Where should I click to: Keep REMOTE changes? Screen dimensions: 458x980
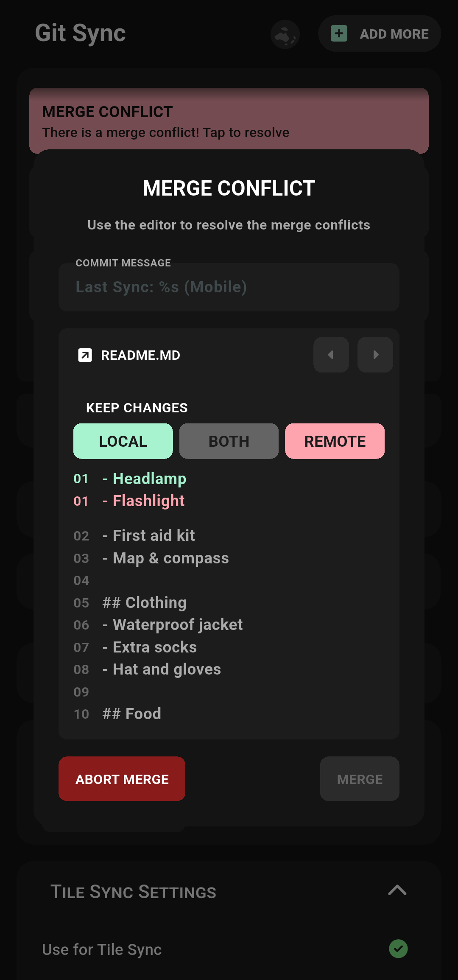tap(335, 441)
